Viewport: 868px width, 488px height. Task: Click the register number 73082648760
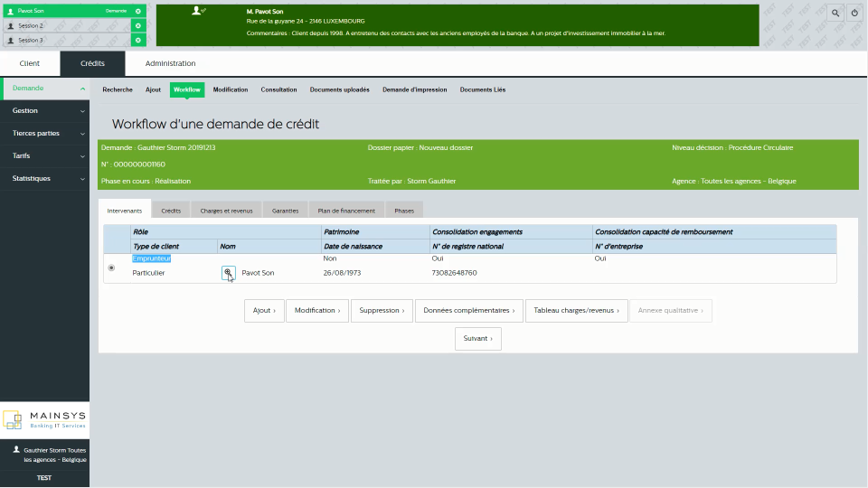pyautogui.click(x=455, y=273)
